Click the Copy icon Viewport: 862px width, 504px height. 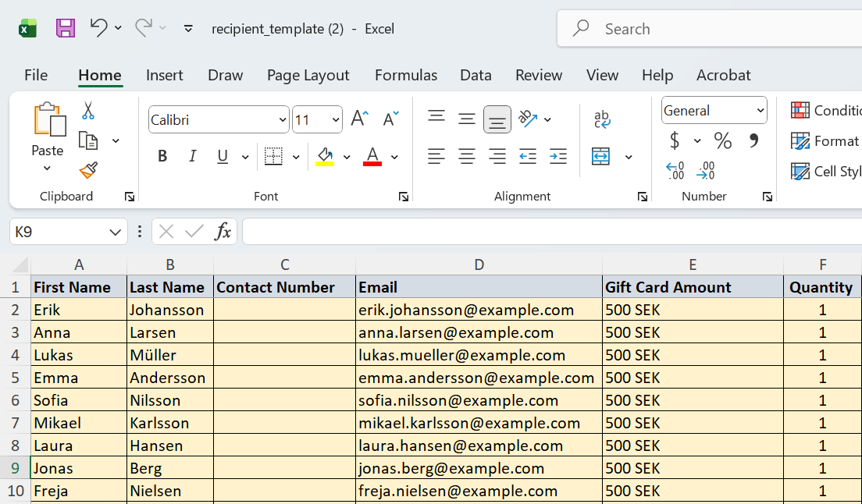pyautogui.click(x=88, y=140)
